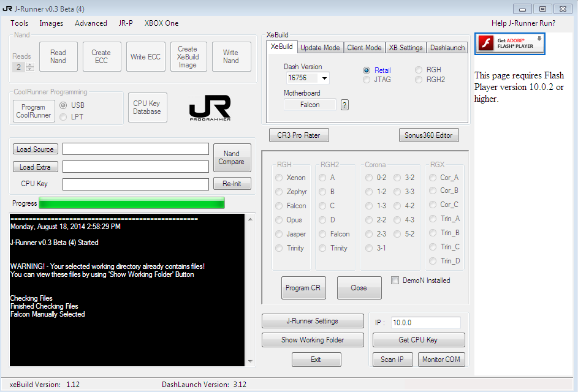The image size is (578, 392).
Task: Open the JR-P menu
Action: (x=125, y=23)
